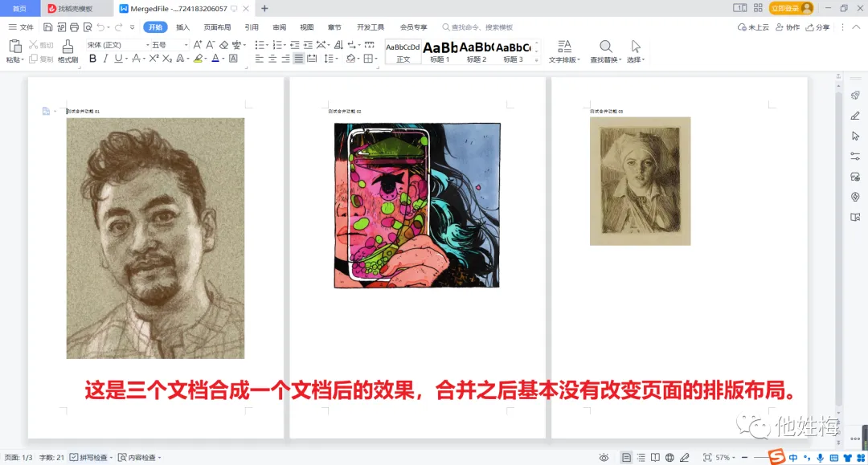
Task: Click the Paste (粘贴) clipboard icon
Action: click(x=15, y=47)
